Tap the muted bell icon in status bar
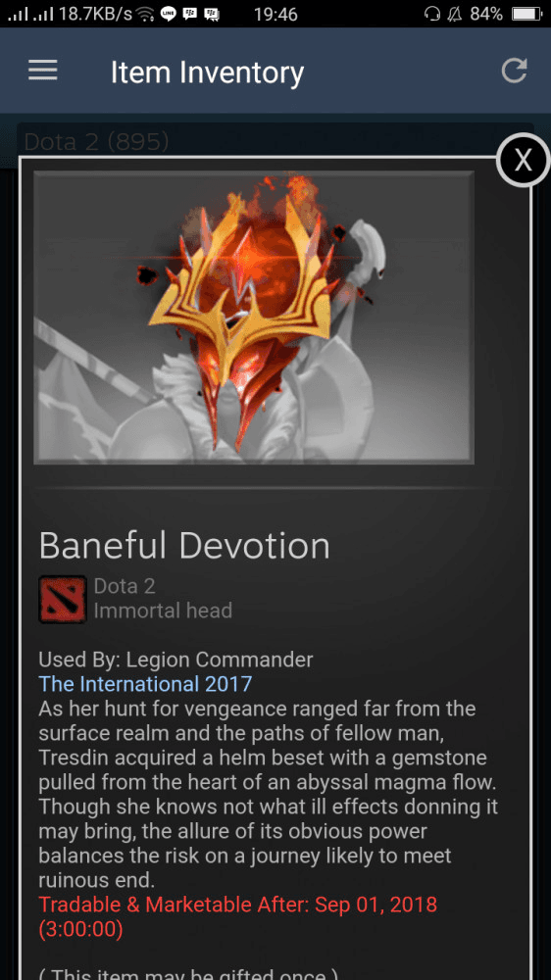The width and height of the screenshot is (551, 980). pyautogui.click(x=454, y=14)
